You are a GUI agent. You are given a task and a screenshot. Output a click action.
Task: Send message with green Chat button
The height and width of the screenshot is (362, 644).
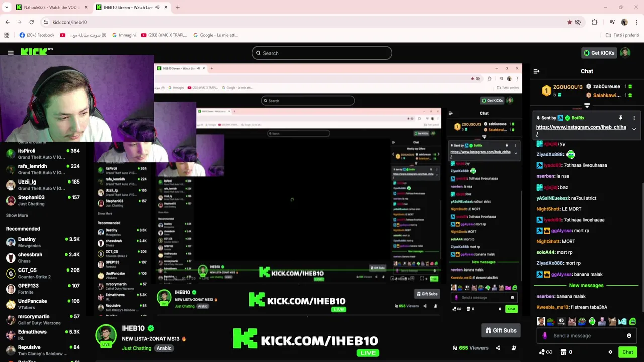pos(627,352)
